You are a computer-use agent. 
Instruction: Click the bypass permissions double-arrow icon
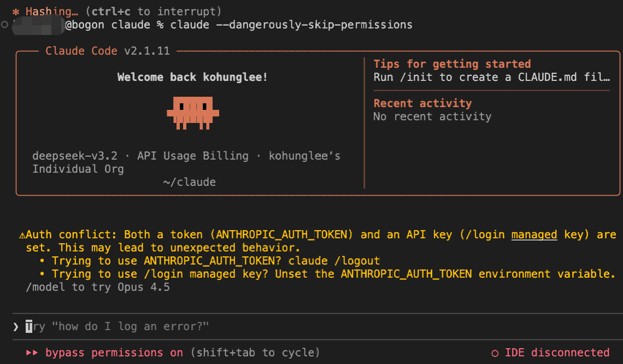pyautogui.click(x=32, y=353)
